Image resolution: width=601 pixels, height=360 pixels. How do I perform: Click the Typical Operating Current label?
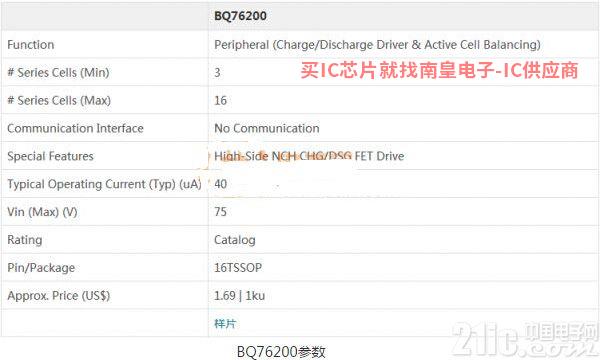pos(104,184)
